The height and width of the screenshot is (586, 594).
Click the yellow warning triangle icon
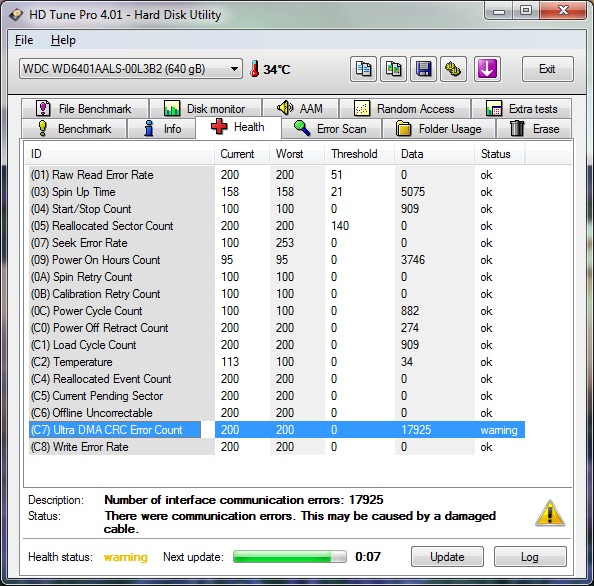point(550,514)
